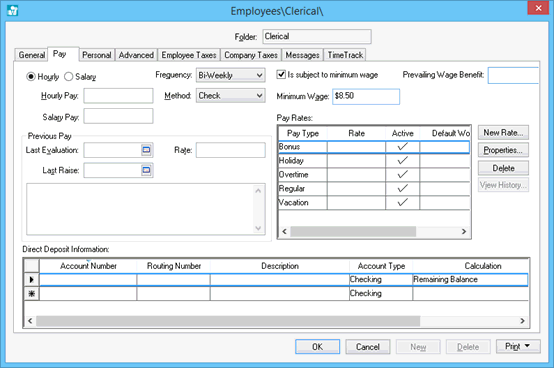Click the Direct Deposit scroll right arrow
This screenshot has width=554, height=368.
click(x=522, y=321)
